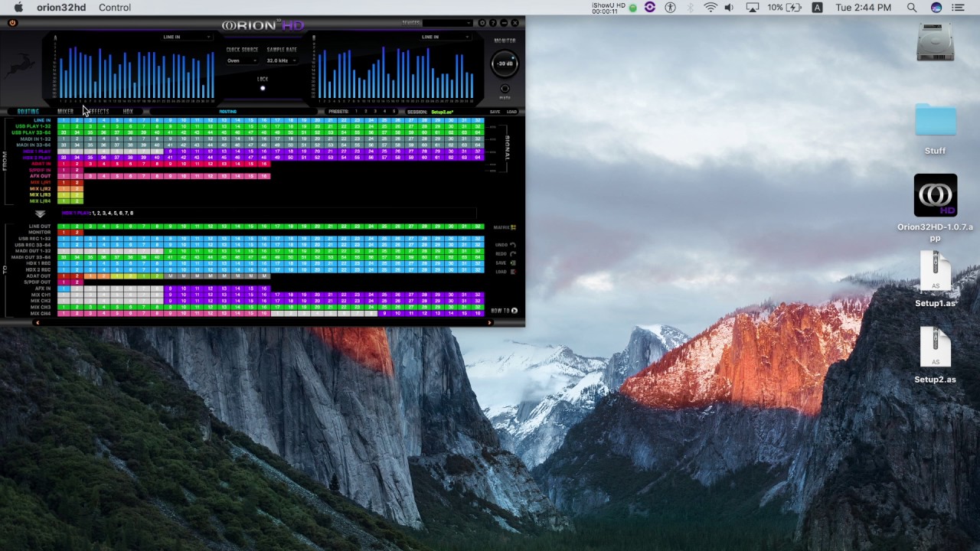This screenshot has width=980, height=551.
Task: Open the Clock Source Oven dropdown
Action: click(241, 60)
